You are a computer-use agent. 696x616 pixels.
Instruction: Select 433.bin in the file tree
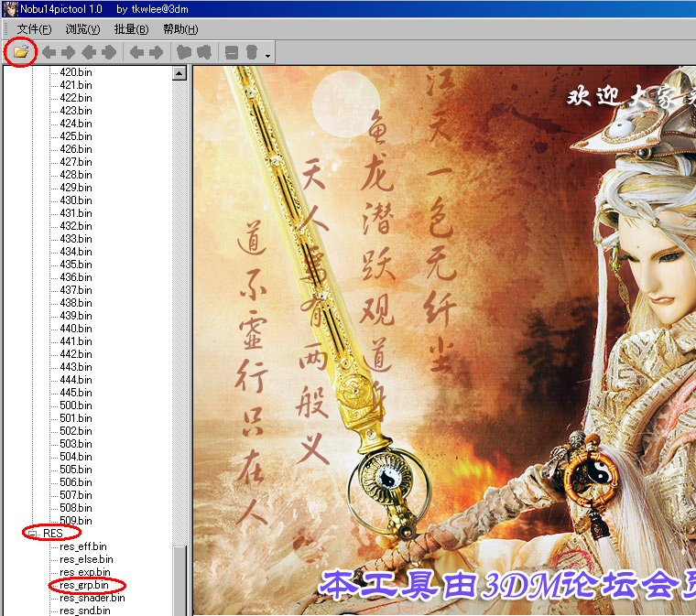[76, 239]
